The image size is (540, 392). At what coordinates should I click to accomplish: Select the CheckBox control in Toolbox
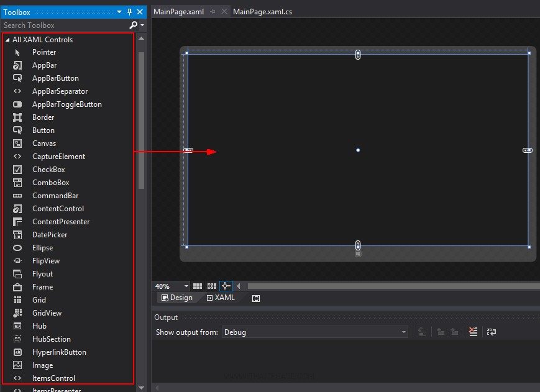pyautogui.click(x=48, y=170)
